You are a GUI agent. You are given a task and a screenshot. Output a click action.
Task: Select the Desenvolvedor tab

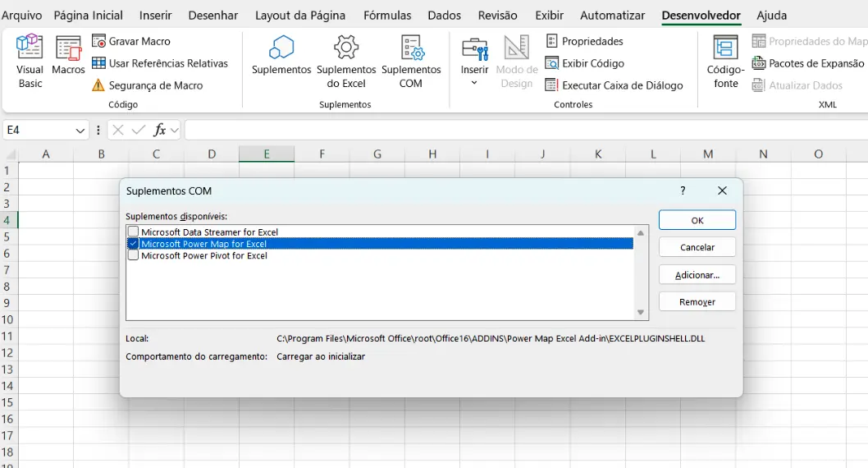(701, 16)
